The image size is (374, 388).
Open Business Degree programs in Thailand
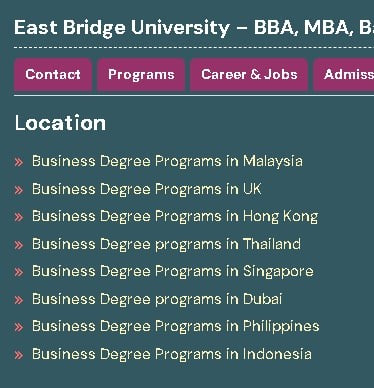(166, 244)
